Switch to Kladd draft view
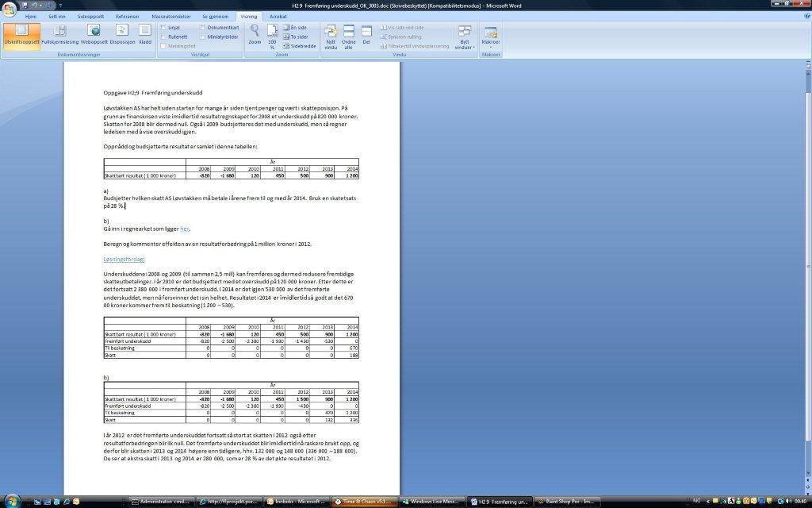The height and width of the screenshot is (508, 812). coord(145,34)
